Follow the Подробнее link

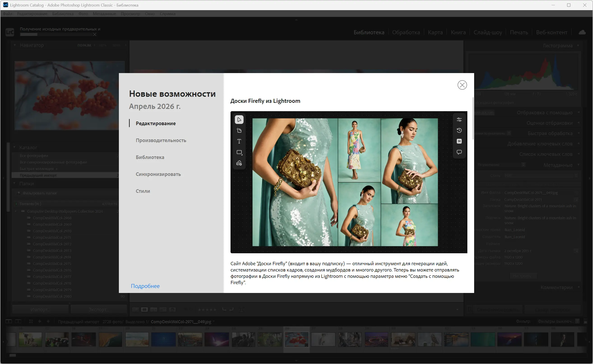[x=145, y=286]
